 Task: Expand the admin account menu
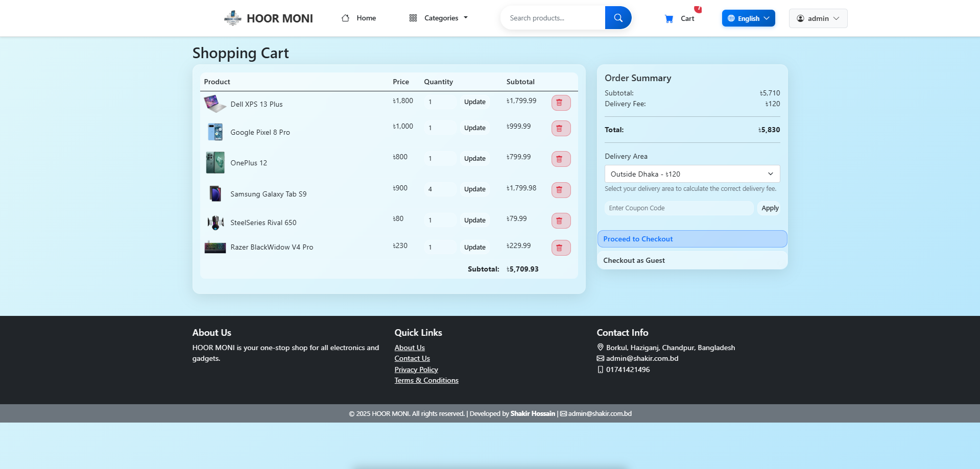click(x=818, y=18)
